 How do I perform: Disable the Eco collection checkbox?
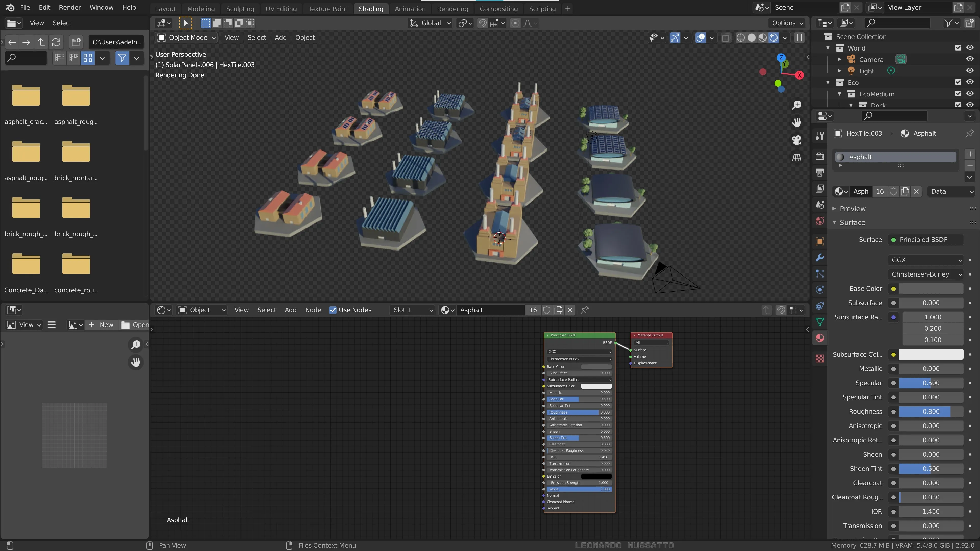(958, 82)
